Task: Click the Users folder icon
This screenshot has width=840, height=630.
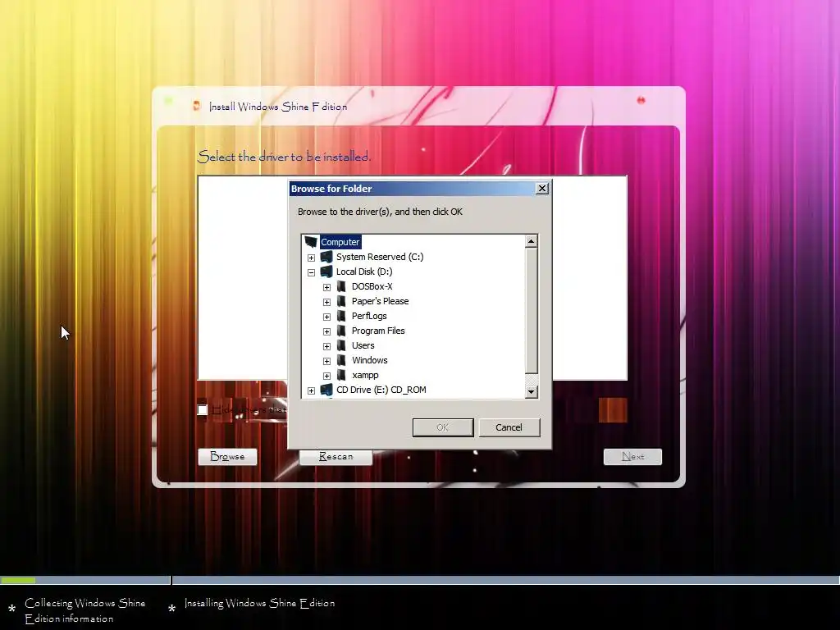Action: tap(341, 345)
